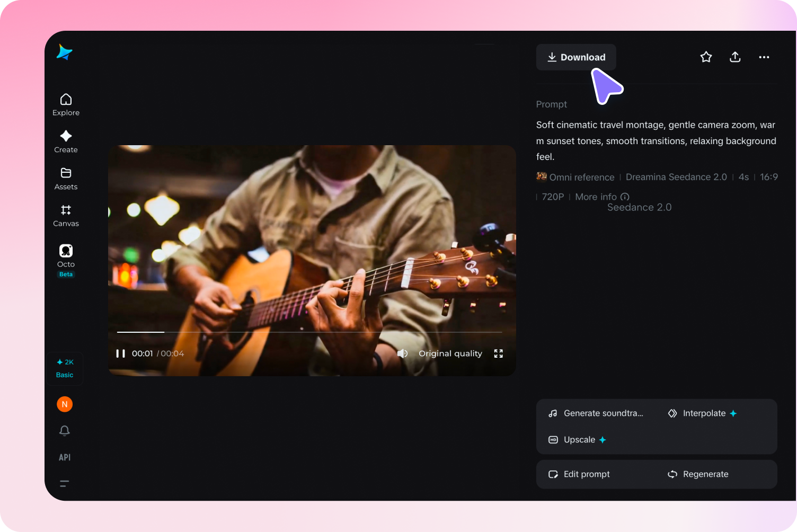The image size is (797, 532).
Task: Click Interpolate option
Action: (x=702, y=413)
